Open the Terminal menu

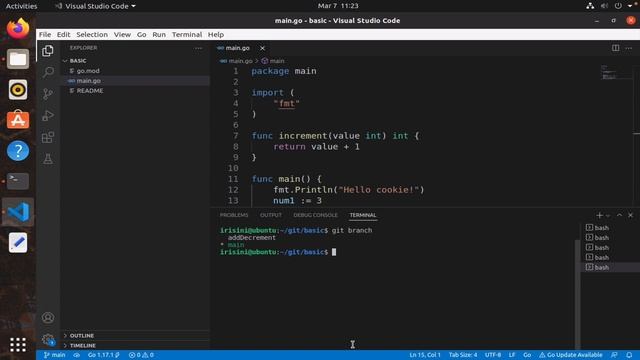[187, 35]
